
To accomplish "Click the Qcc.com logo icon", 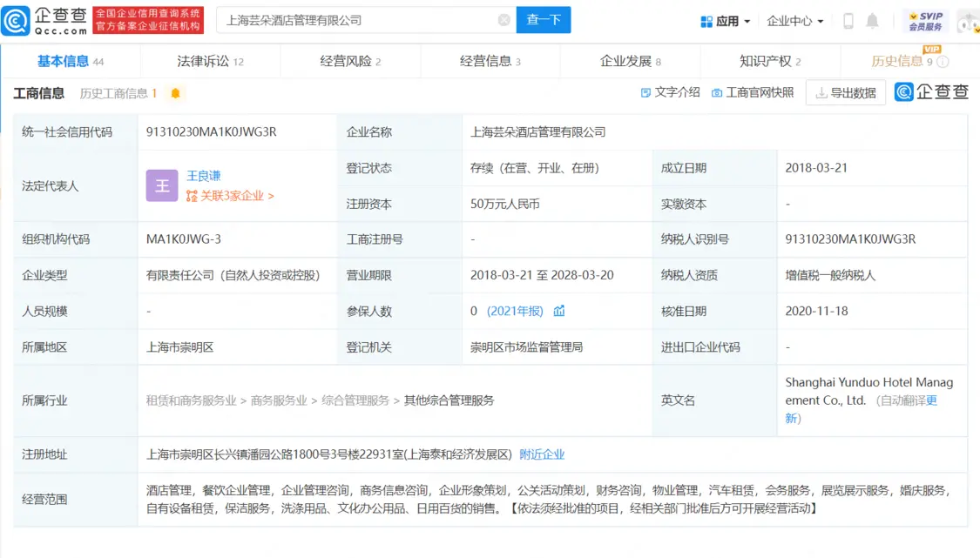I will point(16,21).
